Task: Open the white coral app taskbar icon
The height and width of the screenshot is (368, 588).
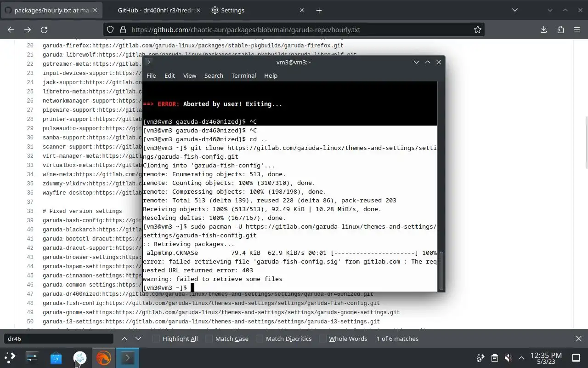Action: [x=80, y=357]
